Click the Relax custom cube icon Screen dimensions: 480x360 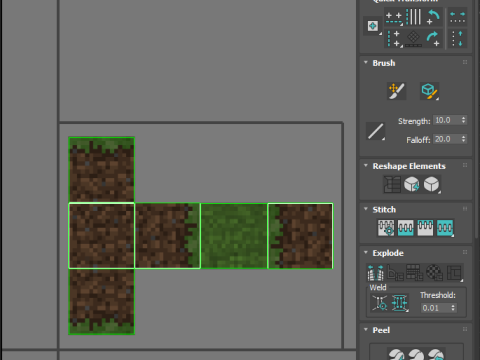coord(431,184)
